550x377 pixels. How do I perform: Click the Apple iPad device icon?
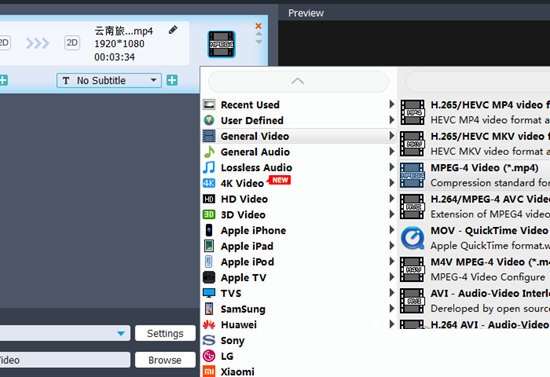(209, 246)
